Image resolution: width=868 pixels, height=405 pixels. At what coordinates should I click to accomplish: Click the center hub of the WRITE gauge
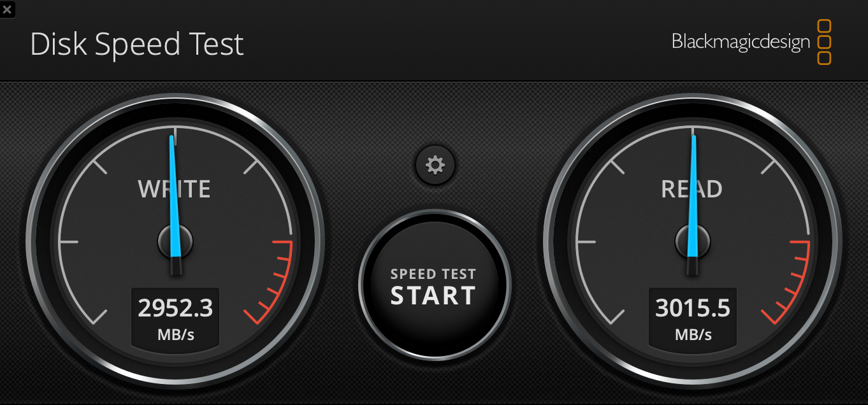click(x=175, y=242)
